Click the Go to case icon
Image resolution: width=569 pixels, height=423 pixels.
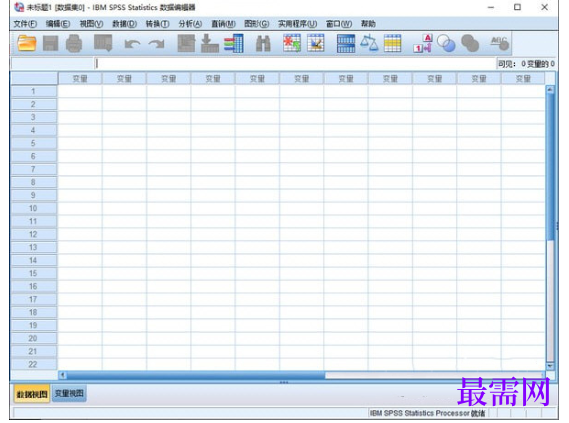[186, 44]
